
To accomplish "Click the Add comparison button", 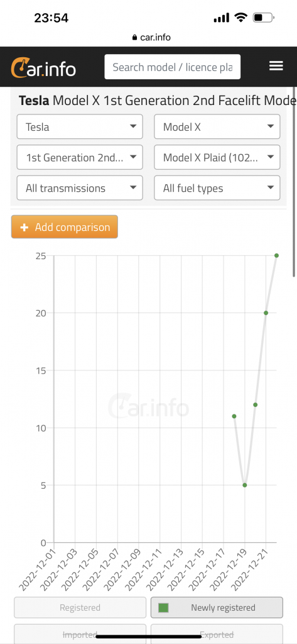I will [x=65, y=226].
